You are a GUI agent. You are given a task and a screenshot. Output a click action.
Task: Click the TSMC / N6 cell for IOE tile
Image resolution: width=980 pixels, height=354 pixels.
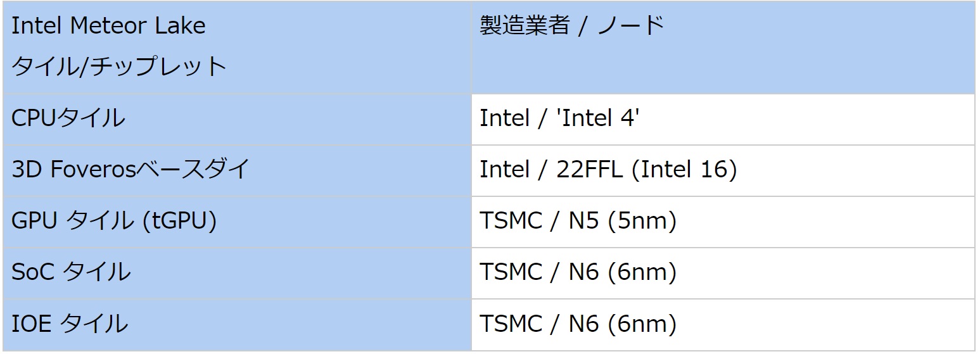[578, 324]
